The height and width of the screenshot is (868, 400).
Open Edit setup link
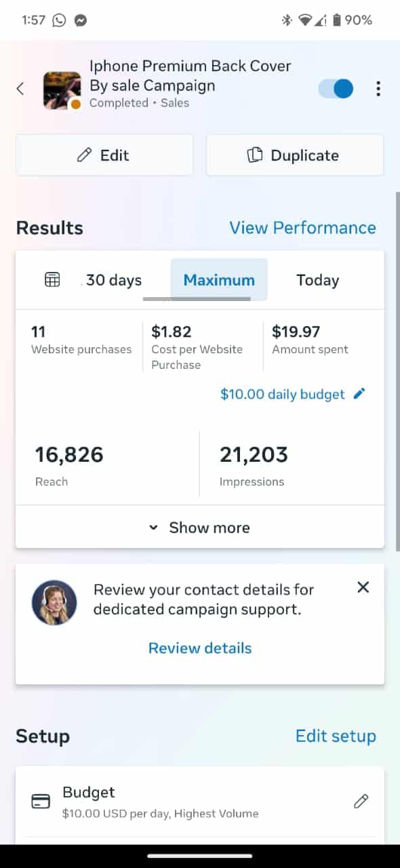point(336,736)
